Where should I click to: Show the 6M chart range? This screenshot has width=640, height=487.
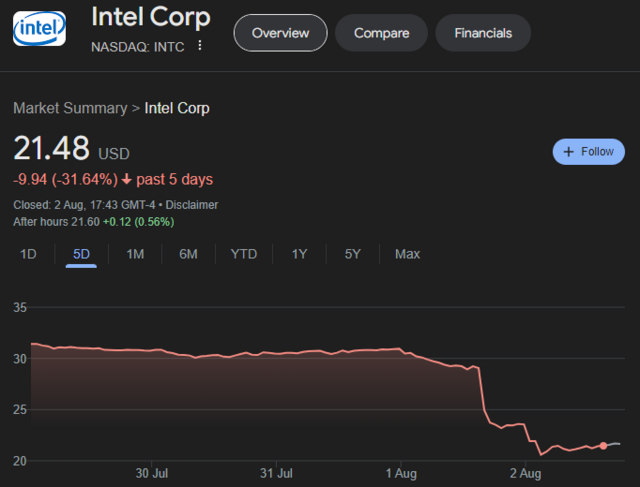tap(188, 254)
